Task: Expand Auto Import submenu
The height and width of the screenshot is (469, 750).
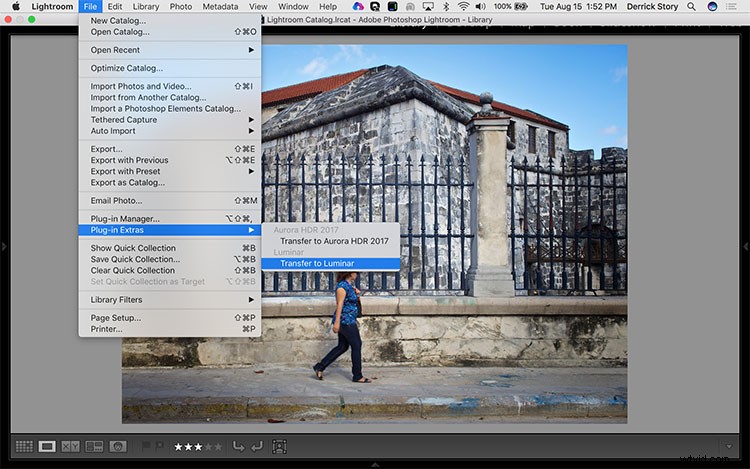Action: pyautogui.click(x=170, y=131)
